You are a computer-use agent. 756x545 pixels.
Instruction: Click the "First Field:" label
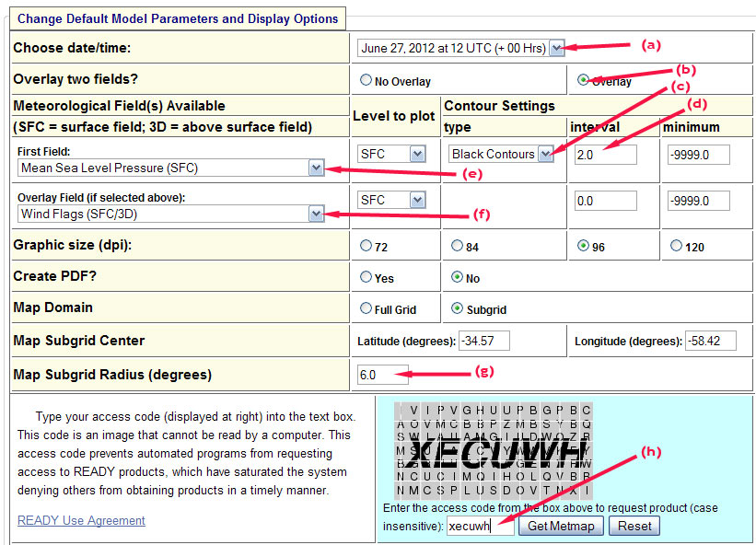coord(44,151)
